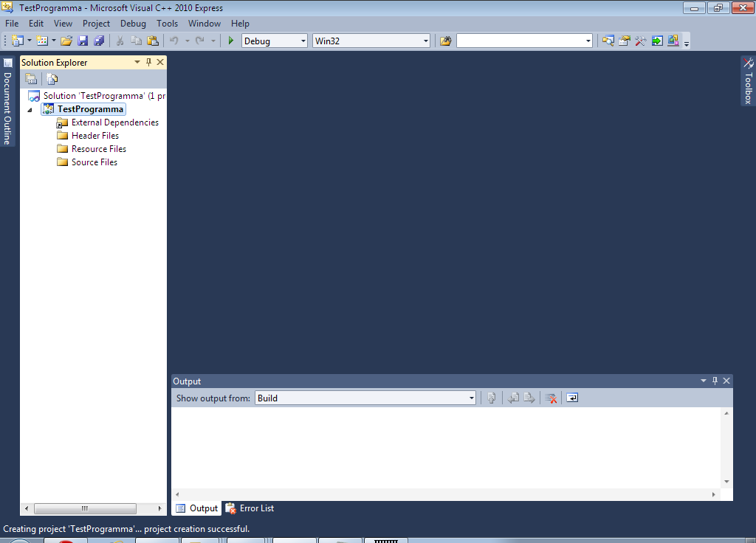
Task: Click the Show All Files icon in Solution Explorer
Action: click(52, 78)
